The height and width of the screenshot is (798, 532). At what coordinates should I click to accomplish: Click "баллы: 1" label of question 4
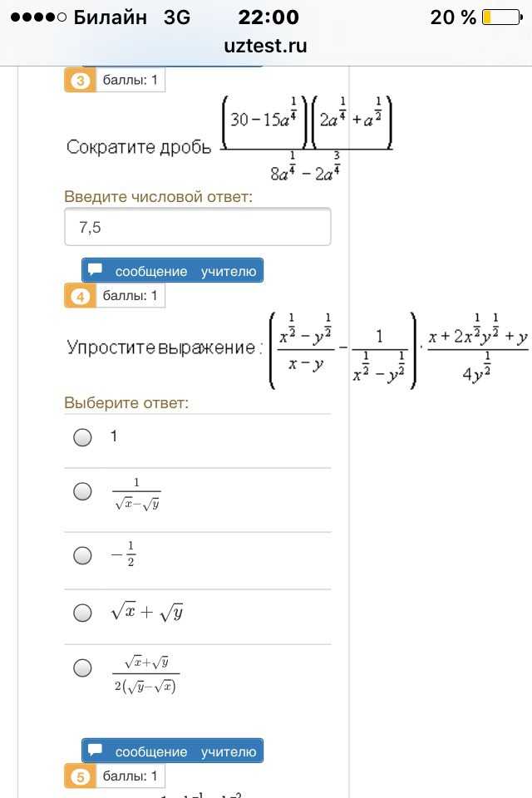click(131, 296)
